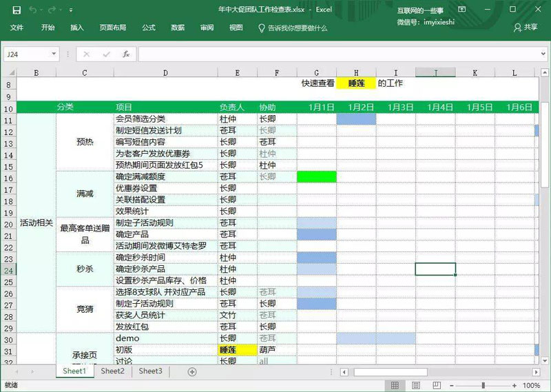Open the 插入 (Insert) ribbon tab
Viewport: 551px width, 392px height.
pyautogui.click(x=77, y=28)
